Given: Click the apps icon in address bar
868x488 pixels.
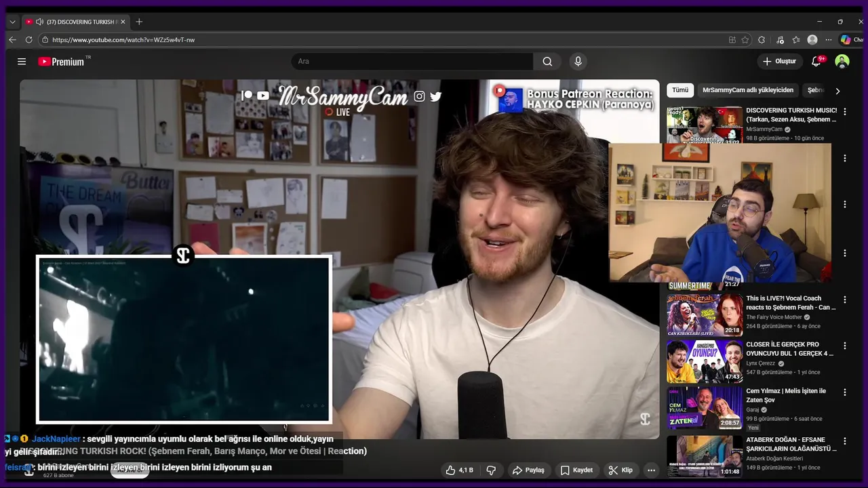Looking at the screenshot, I should click(732, 40).
